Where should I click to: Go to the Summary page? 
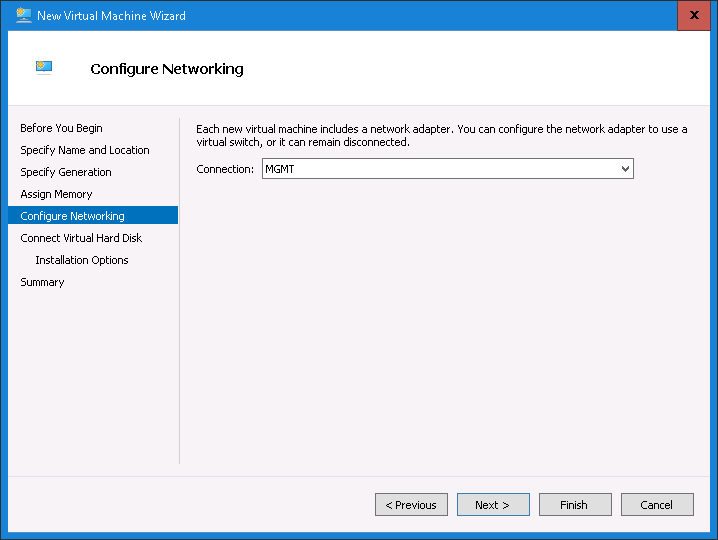pyautogui.click(x=42, y=282)
